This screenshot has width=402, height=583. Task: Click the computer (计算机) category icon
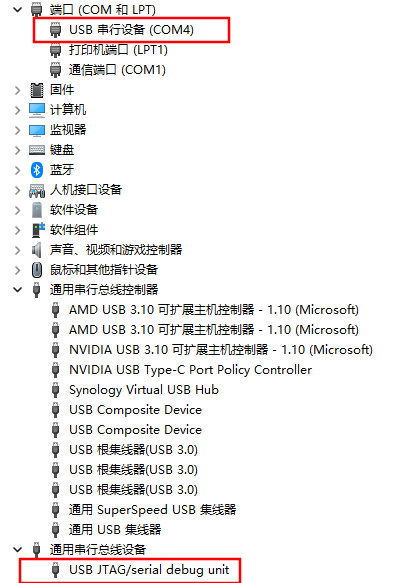37,110
